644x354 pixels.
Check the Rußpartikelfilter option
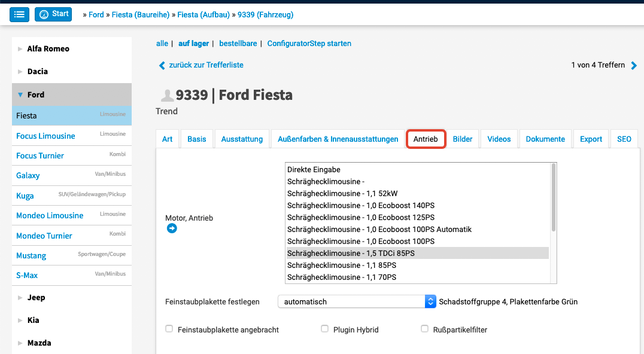(x=425, y=329)
